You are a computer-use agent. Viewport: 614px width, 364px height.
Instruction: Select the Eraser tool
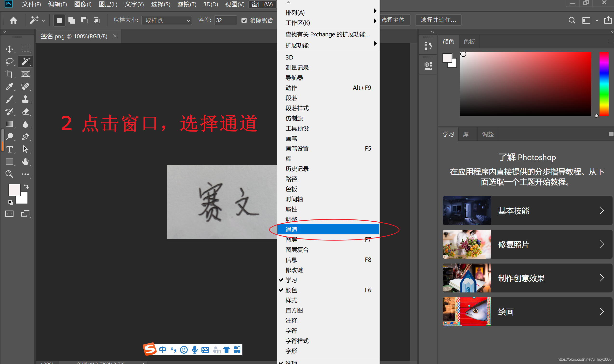[25, 112]
